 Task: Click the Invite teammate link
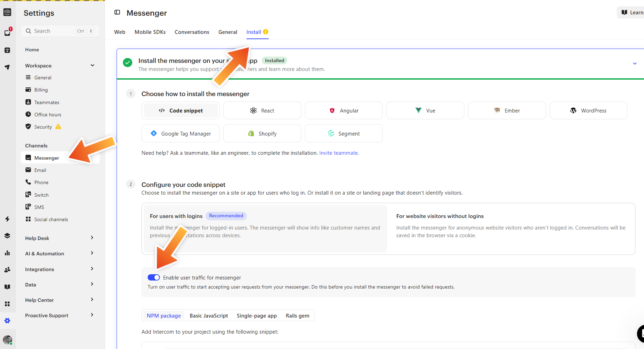(339, 153)
